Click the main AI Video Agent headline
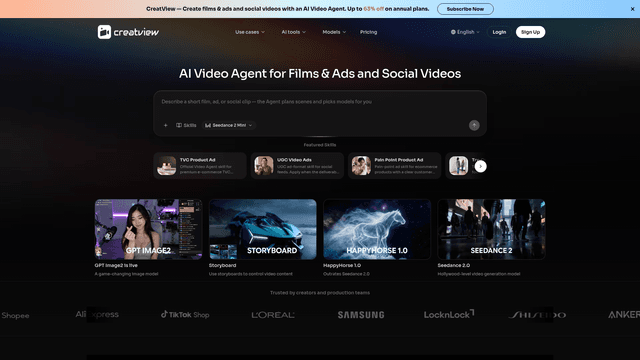 tap(320, 73)
